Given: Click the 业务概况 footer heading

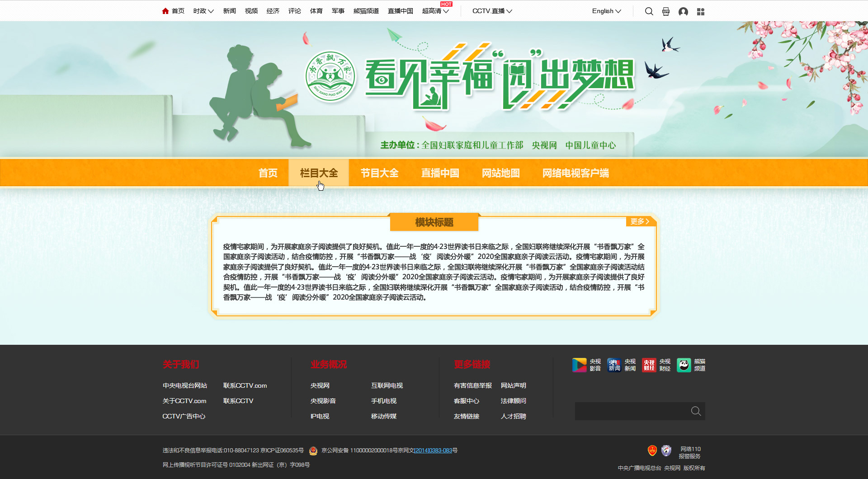Looking at the screenshot, I should (x=329, y=364).
